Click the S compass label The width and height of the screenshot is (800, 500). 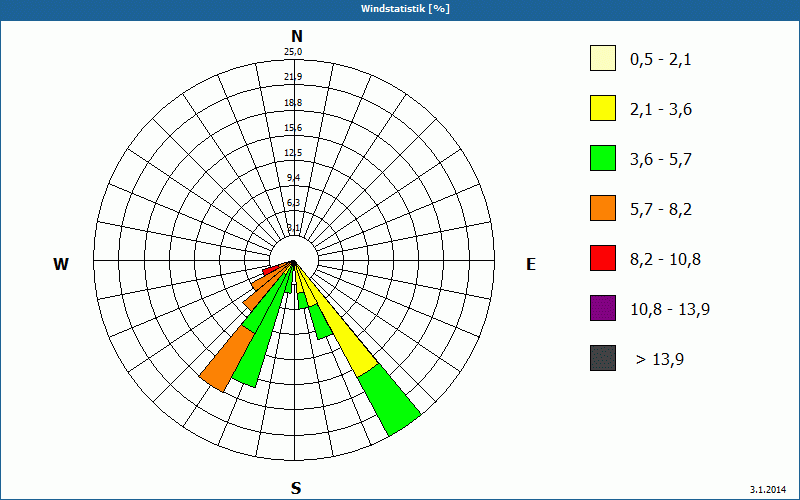296,489
